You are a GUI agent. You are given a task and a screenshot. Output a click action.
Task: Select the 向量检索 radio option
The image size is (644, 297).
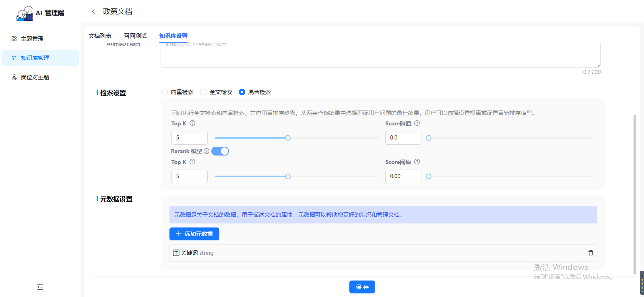165,92
